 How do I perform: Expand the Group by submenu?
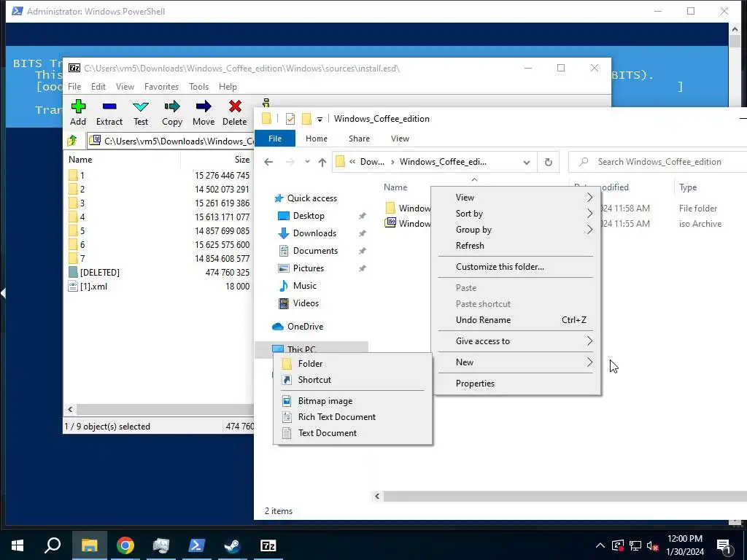[516, 230]
